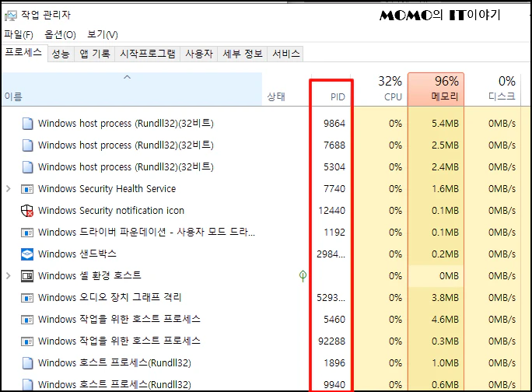Image resolution: width=532 pixels, height=392 pixels.
Task: Click icon of Rundll32 process PID 9864
Action: (x=27, y=124)
